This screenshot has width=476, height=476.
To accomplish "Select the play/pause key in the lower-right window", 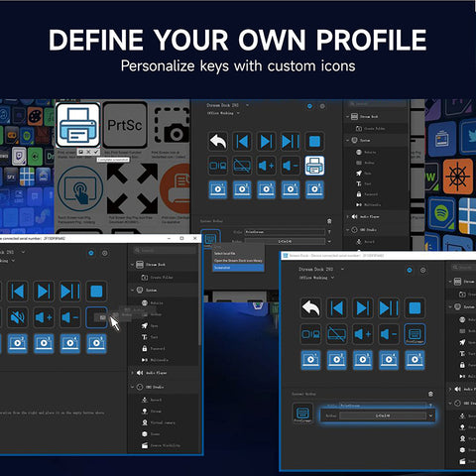I will 389,308.
